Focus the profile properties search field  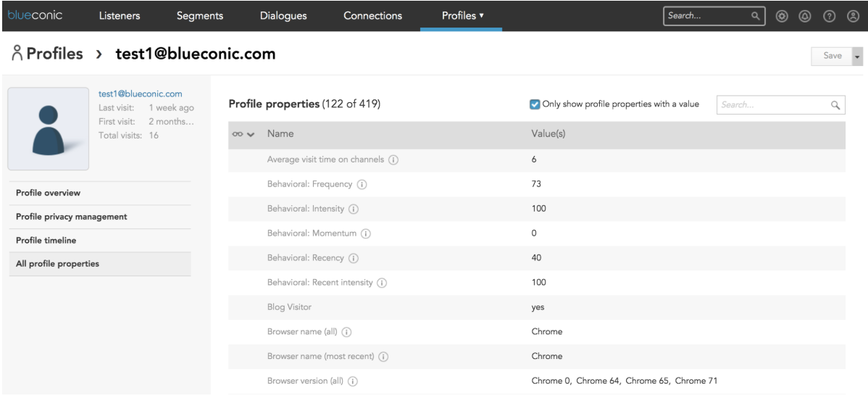tap(780, 104)
